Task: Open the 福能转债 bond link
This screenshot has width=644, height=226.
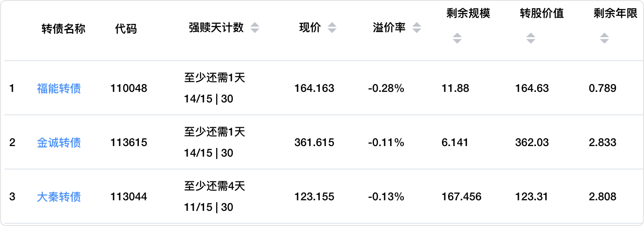Action: 59,88
